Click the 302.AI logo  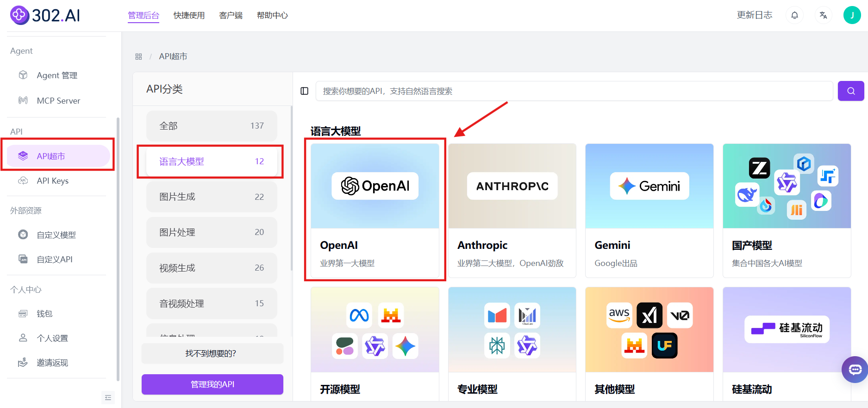pyautogui.click(x=45, y=15)
